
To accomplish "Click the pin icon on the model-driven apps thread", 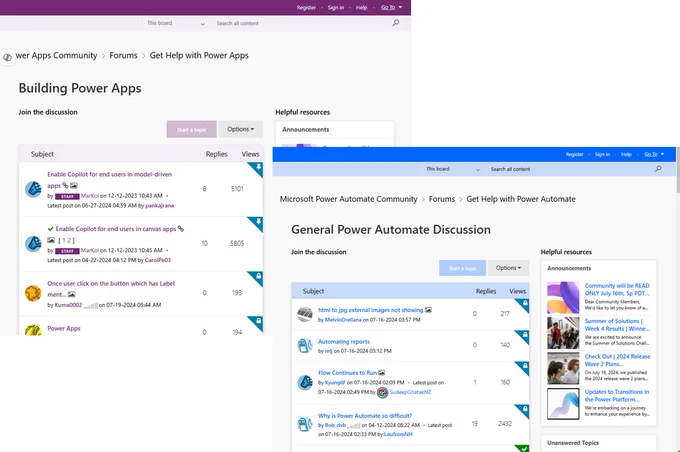I will tap(258, 167).
